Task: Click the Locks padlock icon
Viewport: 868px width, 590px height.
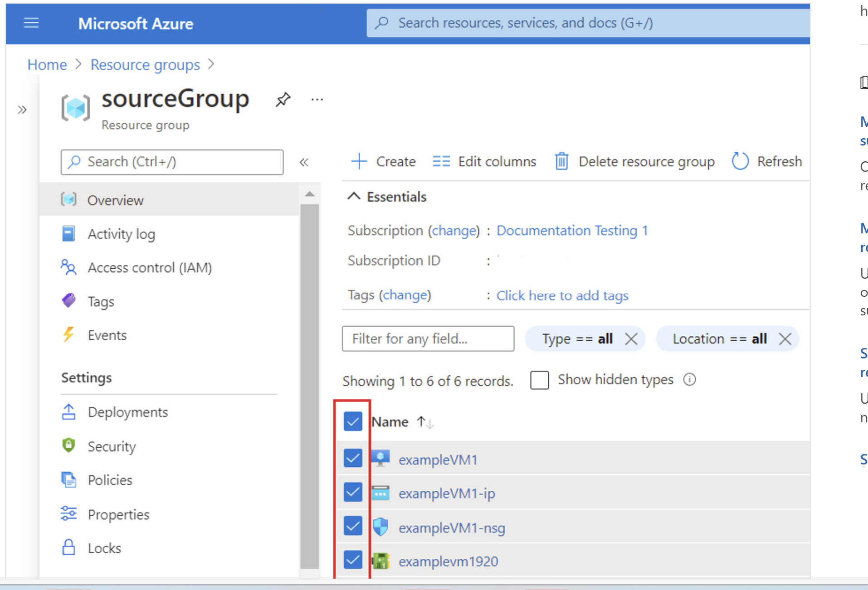Action: tap(68, 547)
